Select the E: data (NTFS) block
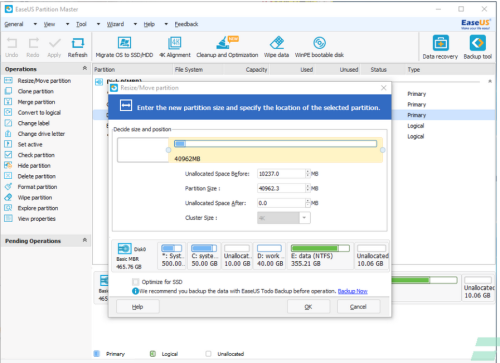The image size is (500, 363). pos(320,256)
